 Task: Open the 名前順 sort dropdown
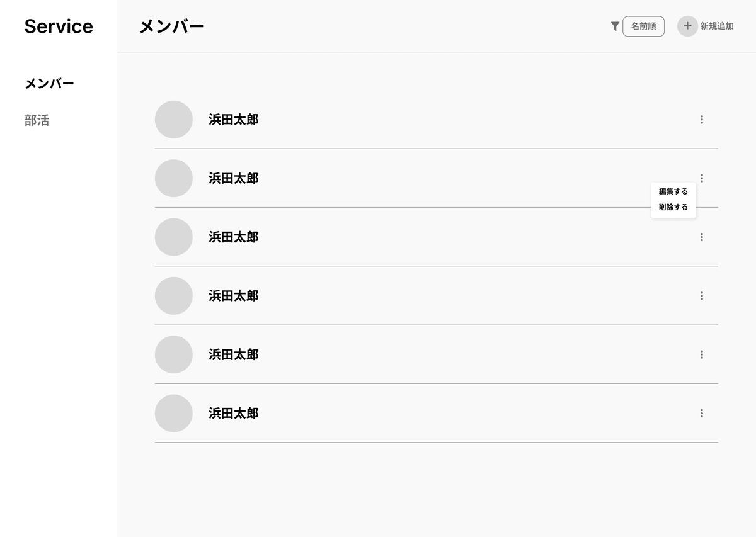point(643,26)
